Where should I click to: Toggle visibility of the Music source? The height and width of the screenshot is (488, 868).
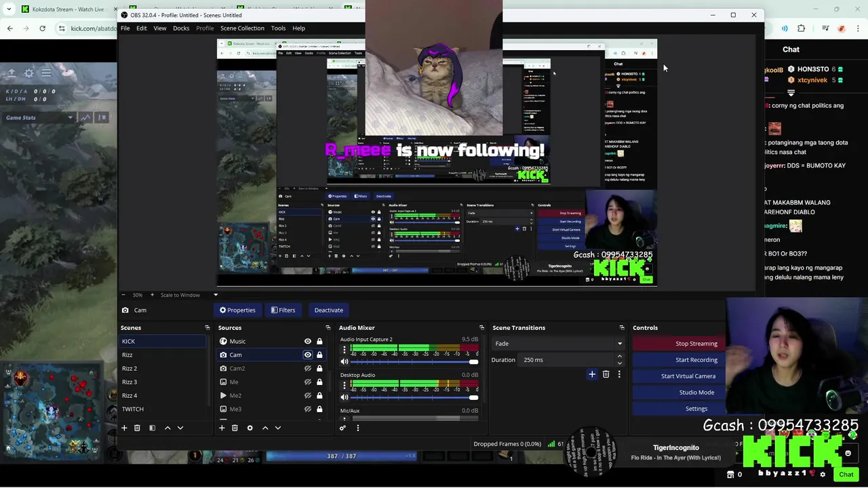(x=308, y=341)
